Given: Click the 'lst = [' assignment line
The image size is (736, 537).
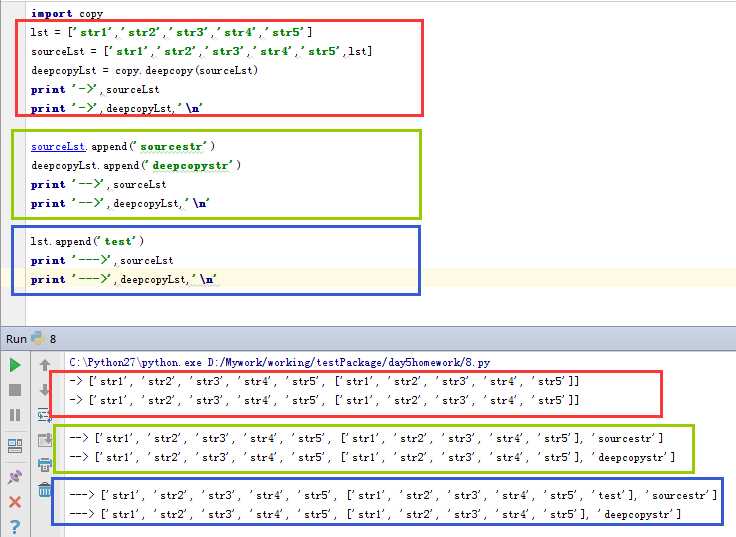Looking at the screenshot, I should (171, 32).
